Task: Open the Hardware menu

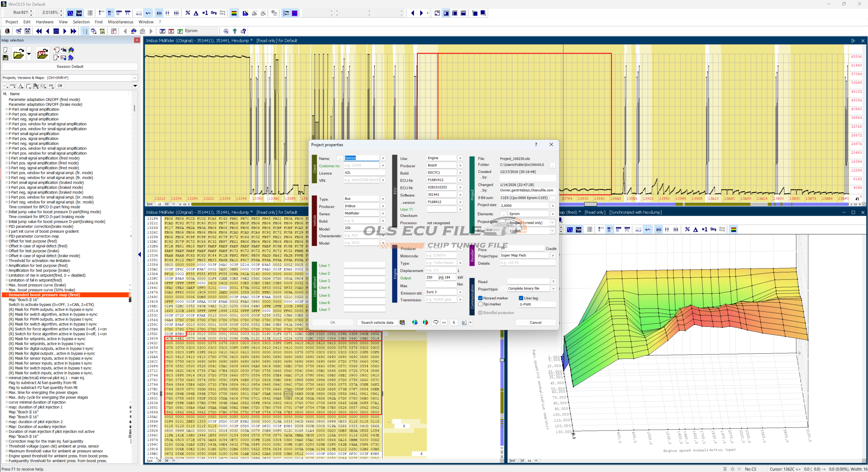Action: (44, 22)
